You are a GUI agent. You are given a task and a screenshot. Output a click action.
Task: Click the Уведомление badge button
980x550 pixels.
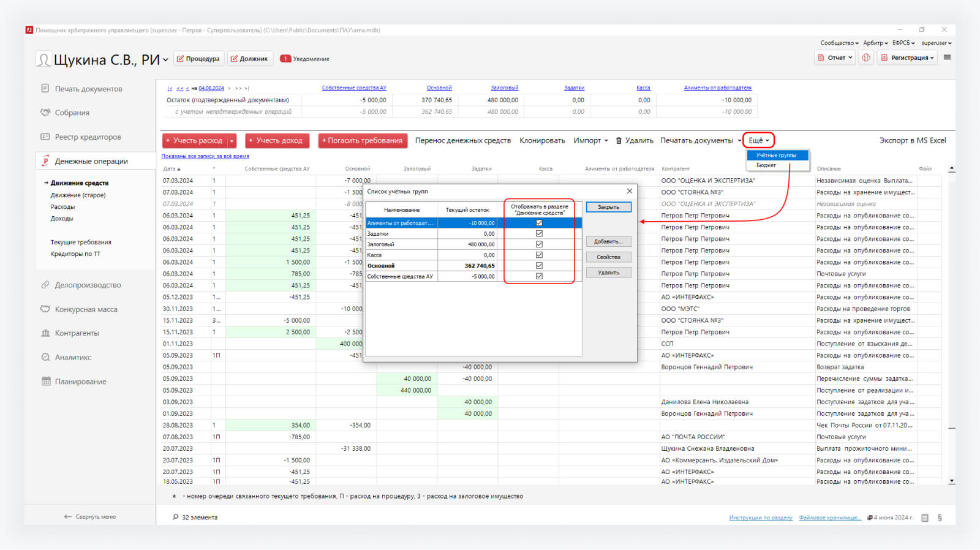pos(305,59)
